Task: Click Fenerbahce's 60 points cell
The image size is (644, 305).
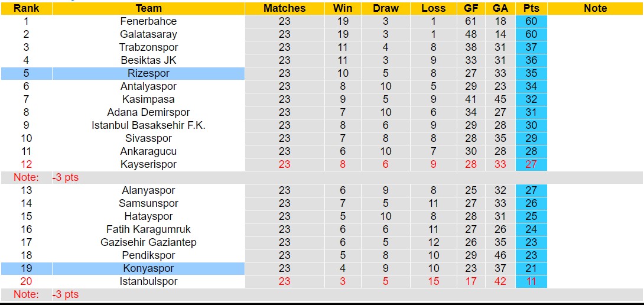Action: [531, 21]
